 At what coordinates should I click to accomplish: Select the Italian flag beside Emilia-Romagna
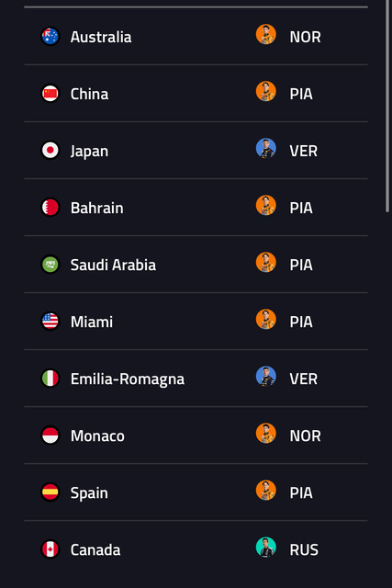[x=50, y=379]
